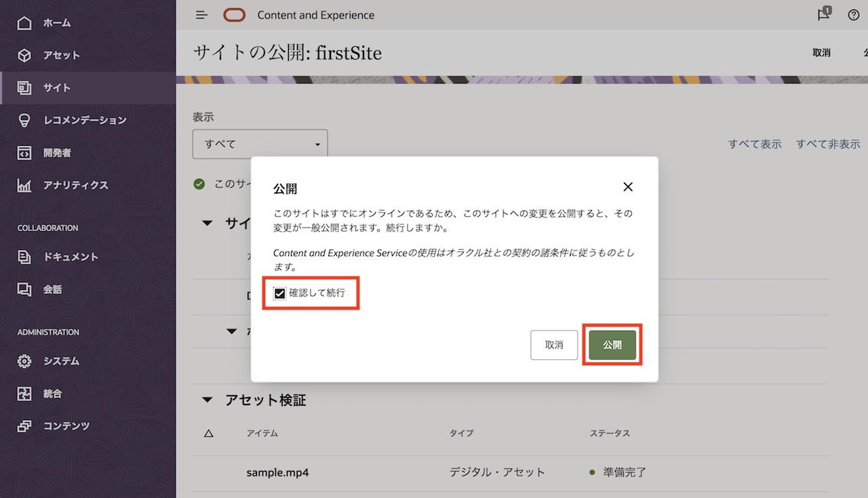
Task: Confirm publishing with the 公開 button
Action: click(x=612, y=345)
